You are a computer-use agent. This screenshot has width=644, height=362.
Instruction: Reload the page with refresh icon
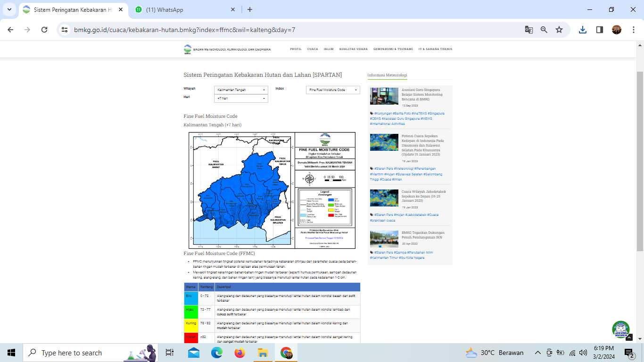pyautogui.click(x=44, y=30)
